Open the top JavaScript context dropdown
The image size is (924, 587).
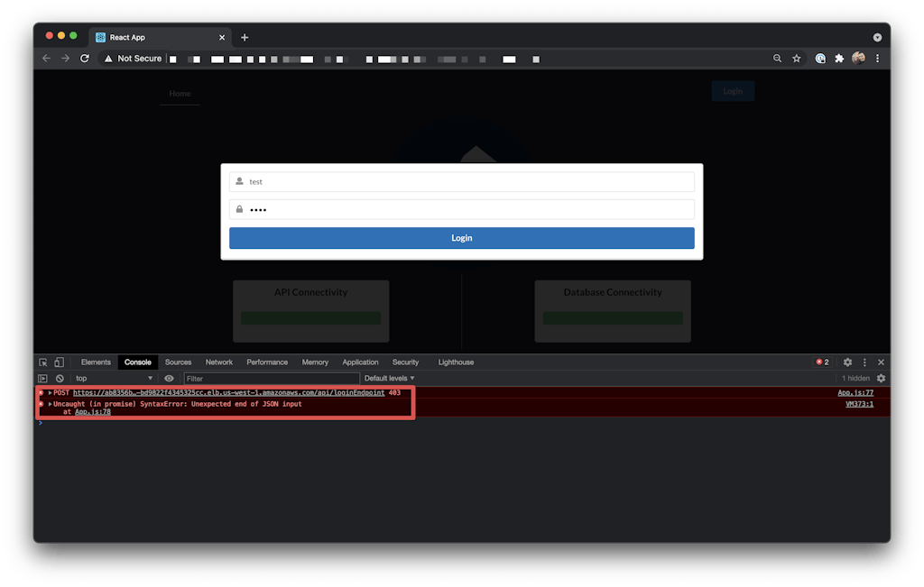click(x=114, y=379)
